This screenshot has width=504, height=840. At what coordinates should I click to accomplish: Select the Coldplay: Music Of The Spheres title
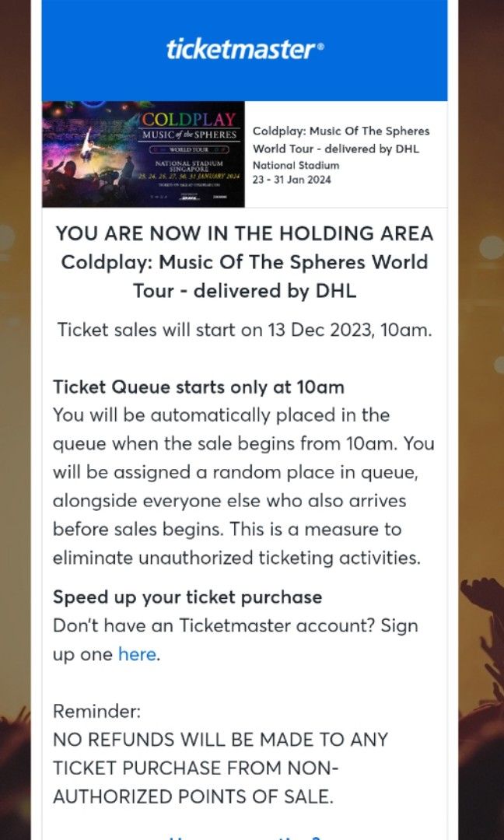click(x=342, y=131)
